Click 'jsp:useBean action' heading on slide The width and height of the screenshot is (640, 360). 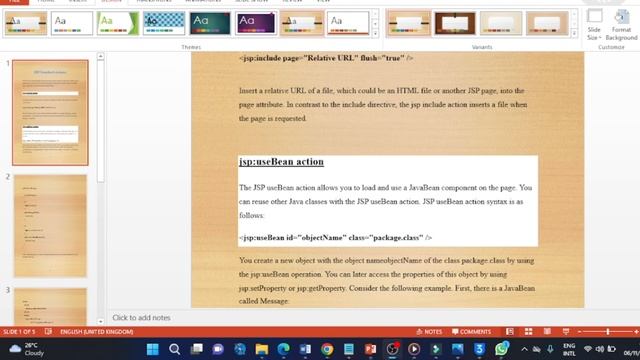tap(281, 162)
